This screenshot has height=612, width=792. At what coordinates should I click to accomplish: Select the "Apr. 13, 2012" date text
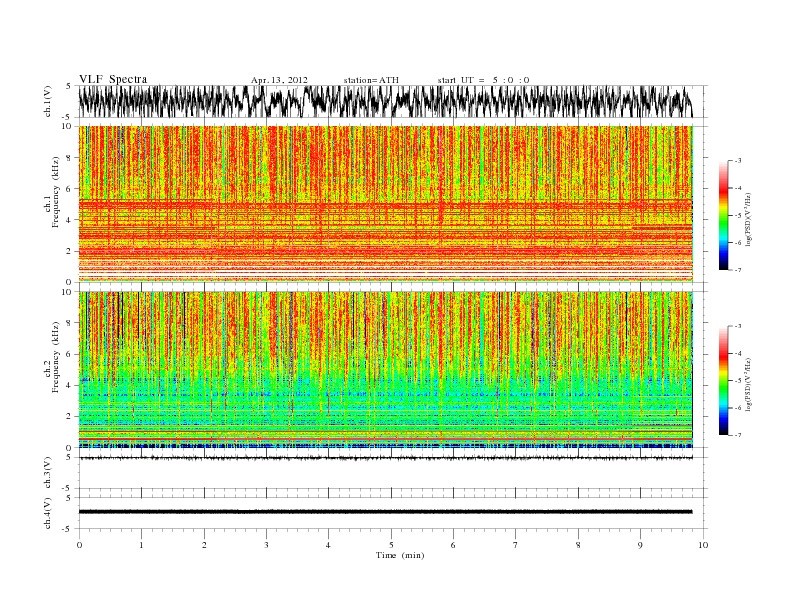click(279, 80)
